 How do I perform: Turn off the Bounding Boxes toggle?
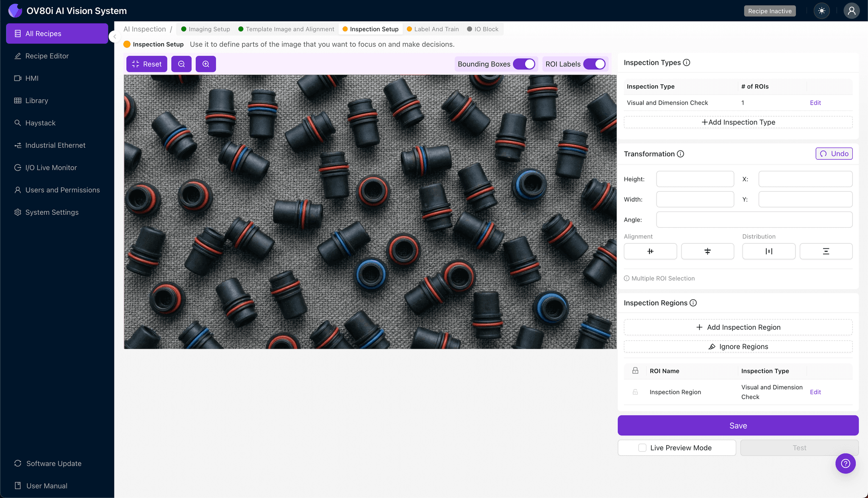tap(524, 64)
